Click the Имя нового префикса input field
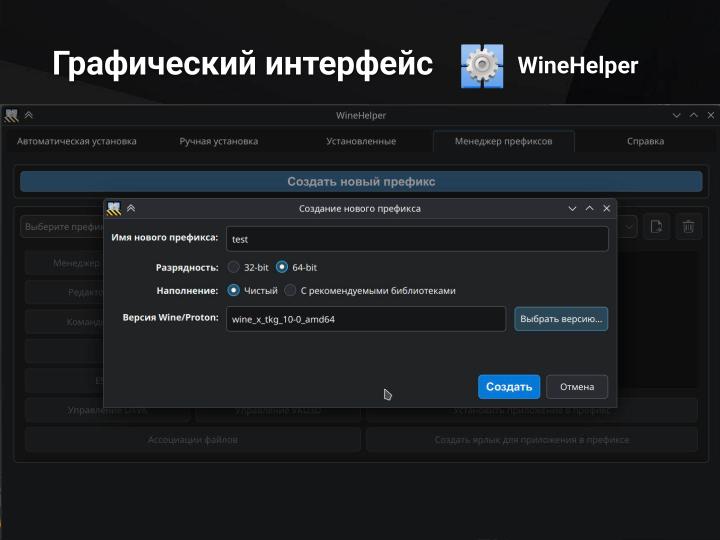This screenshot has width=720, height=540. pos(417,239)
